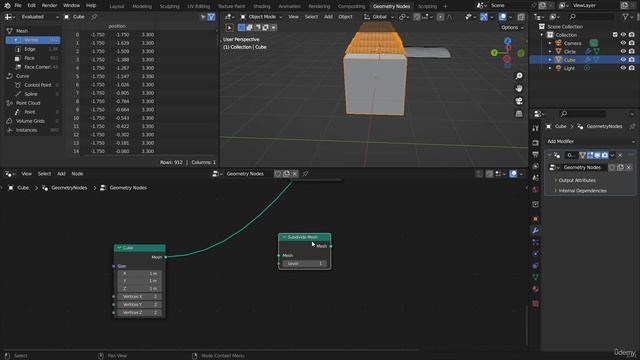This screenshot has width=640, height=360.
Task: Pin the Cube in spreadsheet header
Action: click(x=94, y=17)
